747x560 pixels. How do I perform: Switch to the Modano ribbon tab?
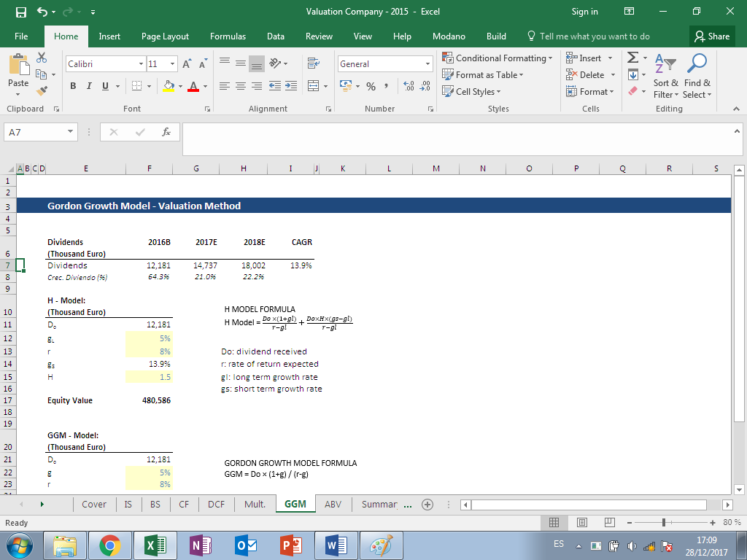pos(449,36)
